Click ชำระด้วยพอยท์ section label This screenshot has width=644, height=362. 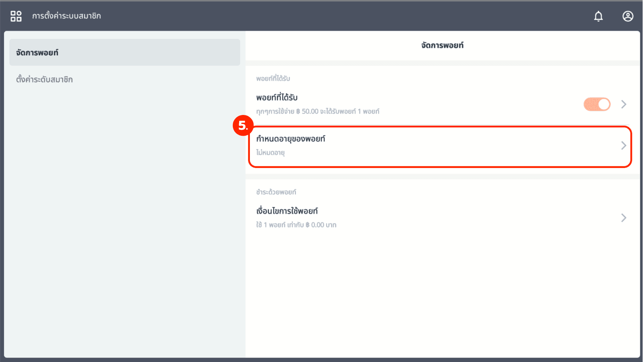click(276, 192)
